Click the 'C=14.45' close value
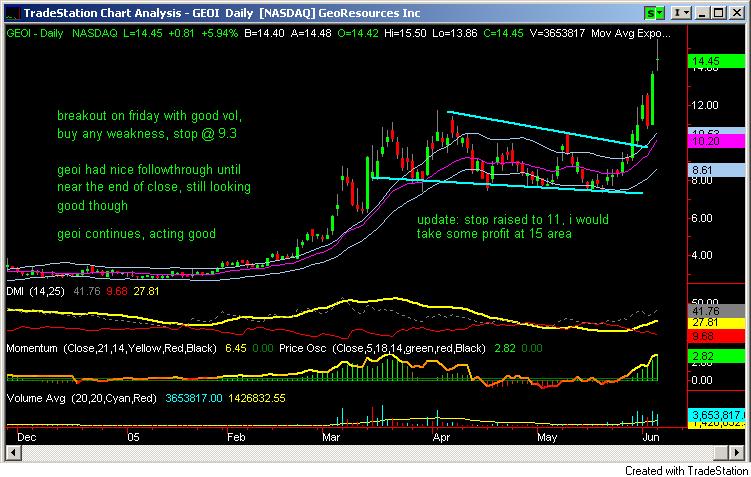751x477 pixels. 503,34
